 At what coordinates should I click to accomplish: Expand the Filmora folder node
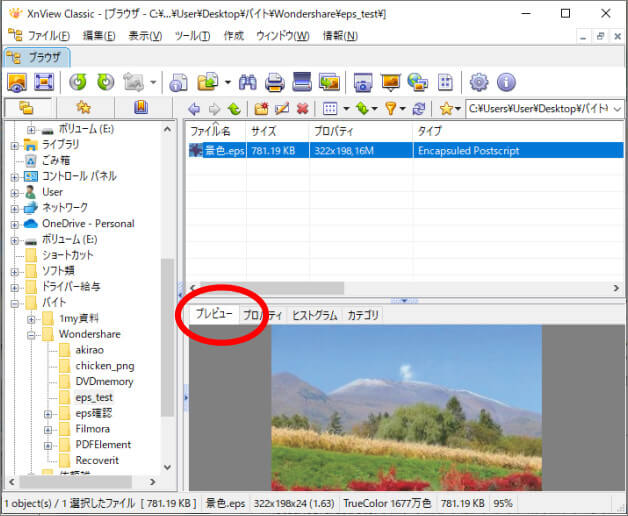click(x=48, y=430)
